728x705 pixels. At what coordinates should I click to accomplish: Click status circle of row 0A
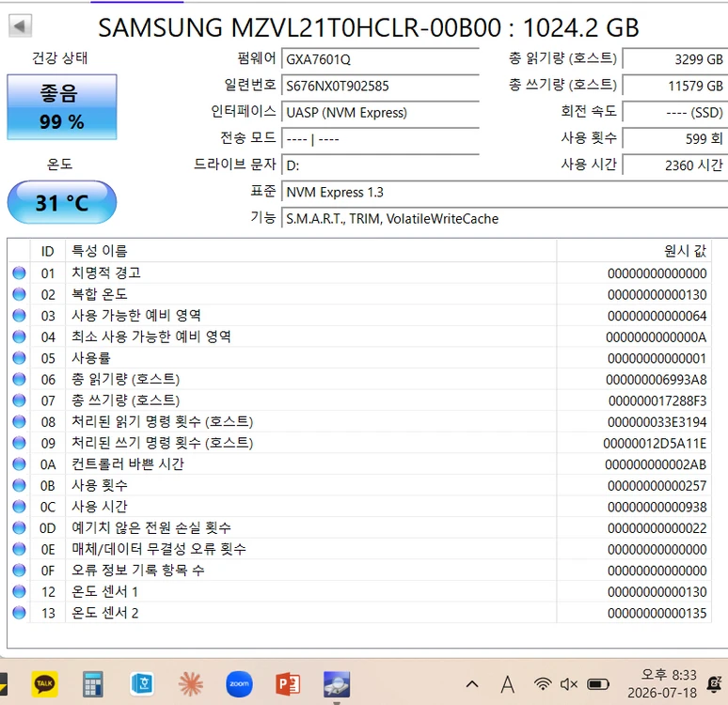19,464
